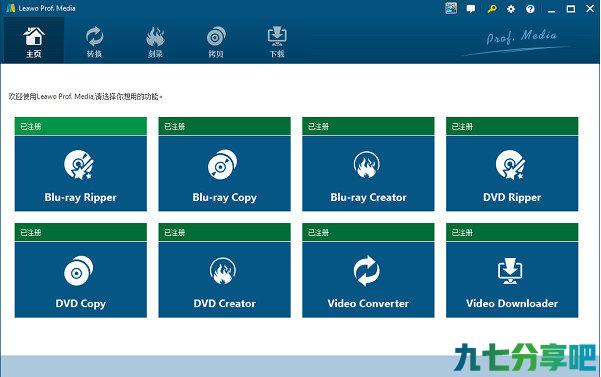
Task: Click 已注册 banner above Blu-ray Creator
Action: (368, 126)
